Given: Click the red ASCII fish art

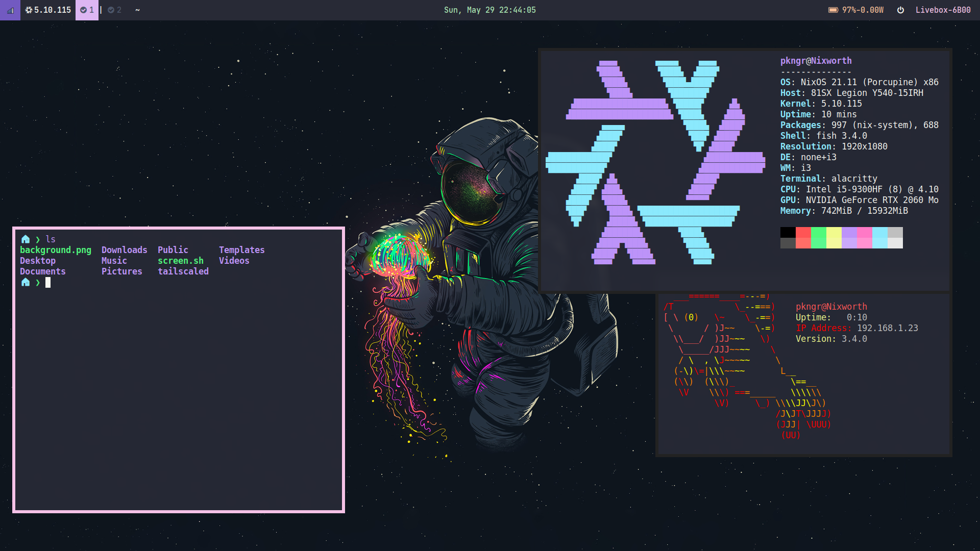Looking at the screenshot, I should coord(747,367).
